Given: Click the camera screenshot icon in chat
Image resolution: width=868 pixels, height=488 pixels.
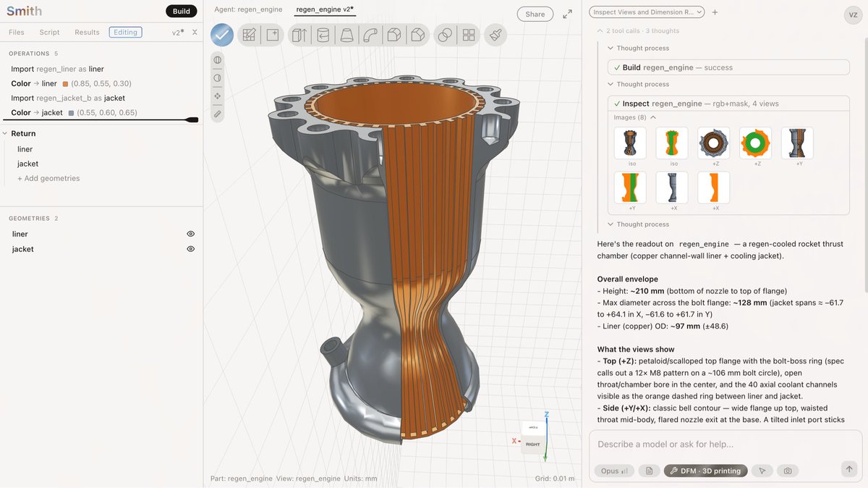Looking at the screenshot, I should [x=787, y=471].
